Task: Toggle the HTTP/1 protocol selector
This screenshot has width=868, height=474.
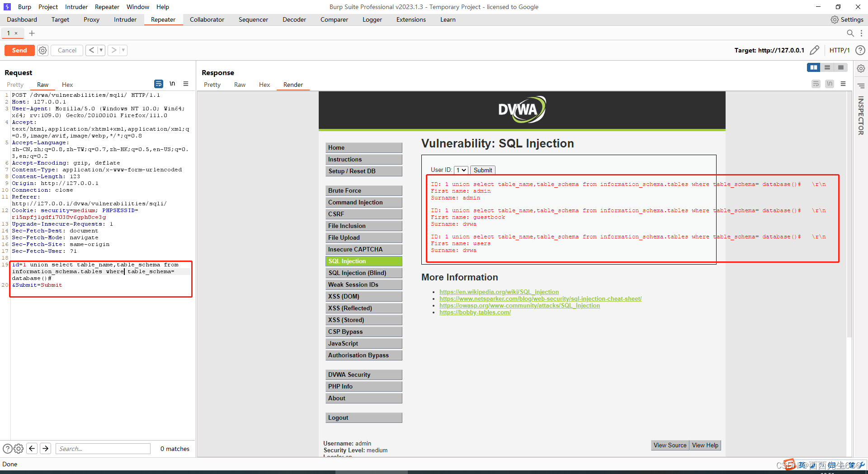Action: coord(840,50)
